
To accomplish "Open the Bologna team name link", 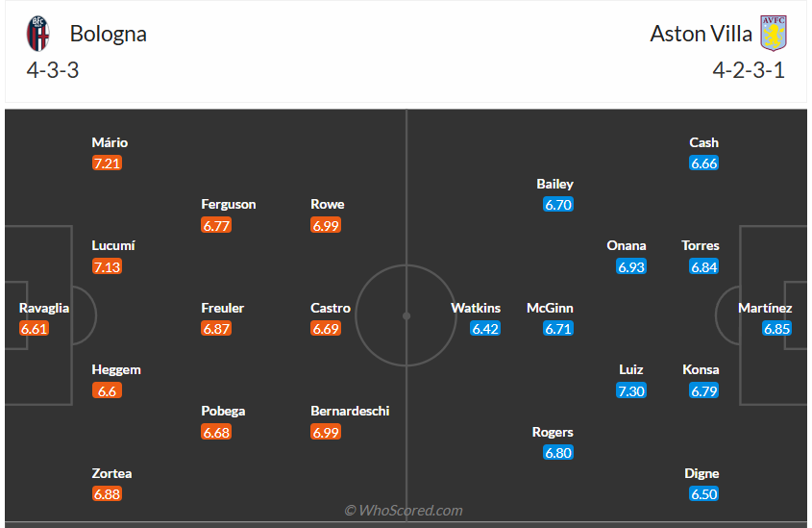I will [109, 34].
